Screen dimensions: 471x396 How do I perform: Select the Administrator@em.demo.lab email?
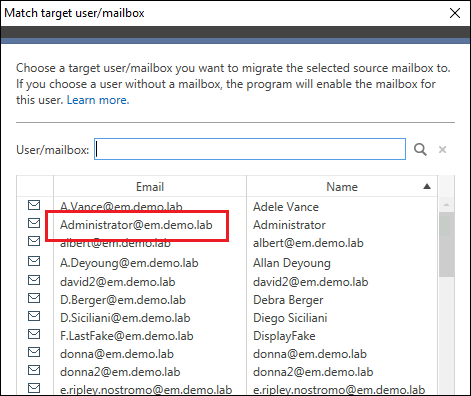tap(136, 225)
